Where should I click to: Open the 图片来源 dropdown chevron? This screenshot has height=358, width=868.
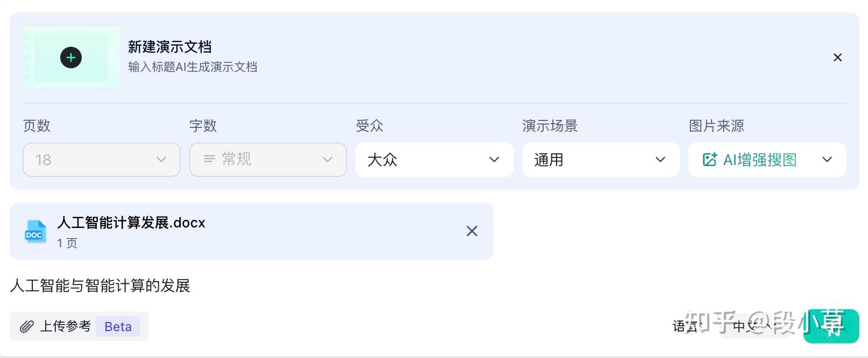pyautogui.click(x=827, y=160)
